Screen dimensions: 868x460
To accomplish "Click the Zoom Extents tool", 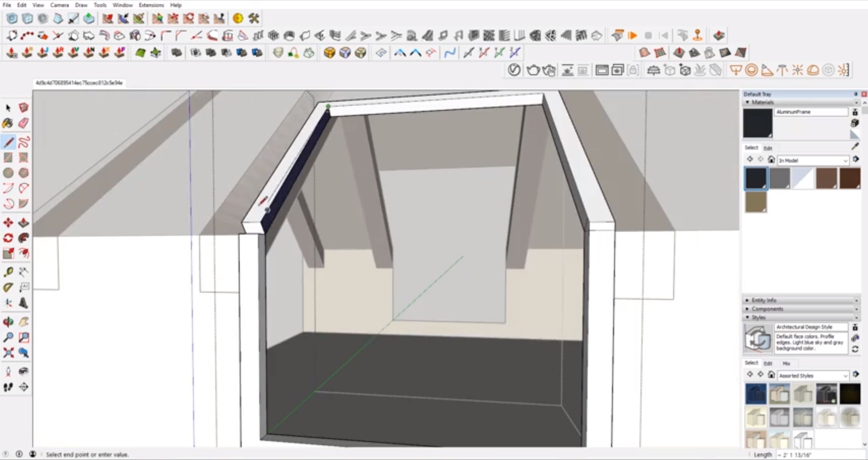I will [8, 353].
